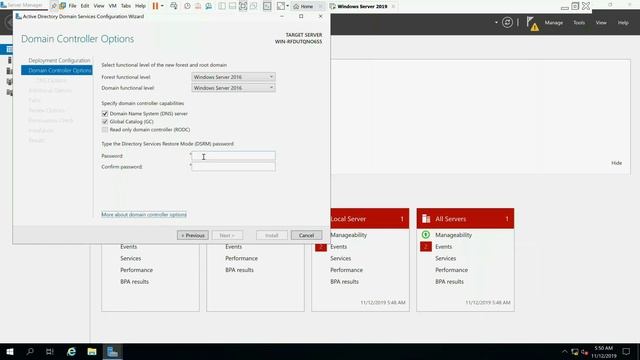This screenshot has height=360, width=640.
Task: Open the VM menu
Action: point(113,6)
